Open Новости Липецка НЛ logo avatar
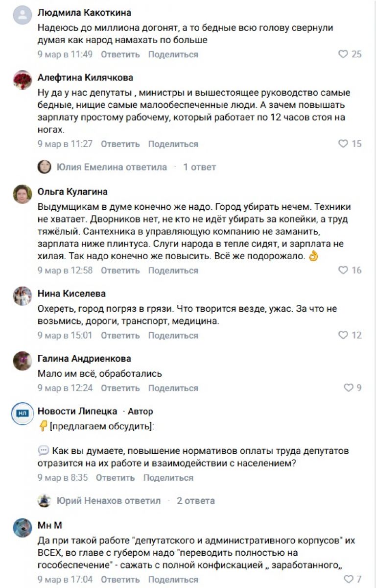This screenshot has width=376, height=588. coord(23,414)
